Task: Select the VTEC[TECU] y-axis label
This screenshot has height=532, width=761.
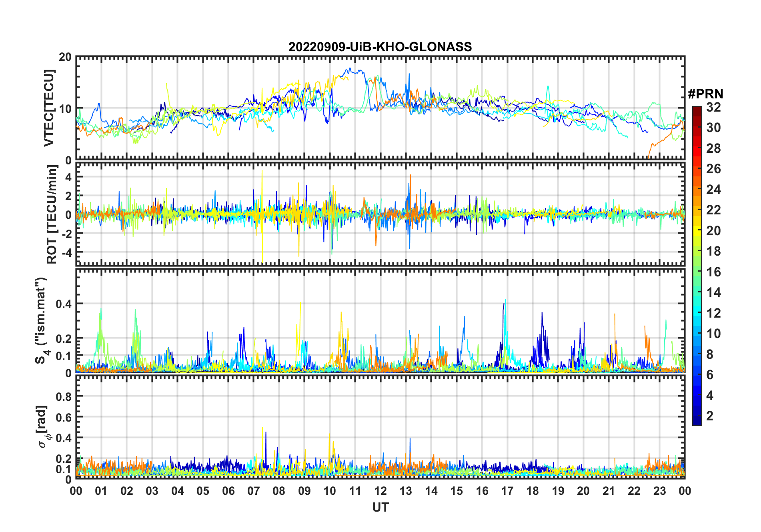Action: (49, 108)
